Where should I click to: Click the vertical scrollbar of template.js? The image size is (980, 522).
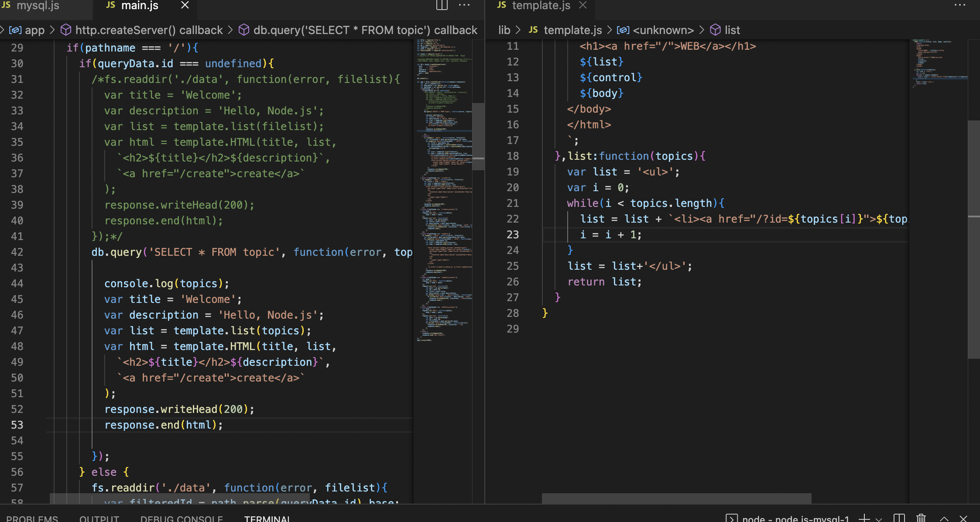point(974,239)
